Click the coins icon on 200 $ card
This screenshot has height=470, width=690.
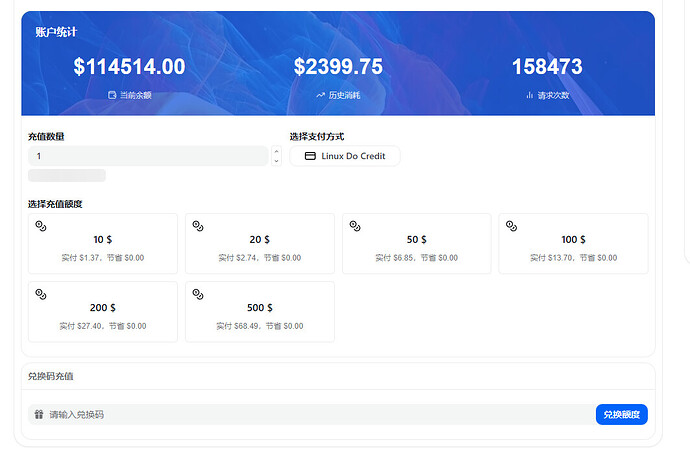[x=41, y=294]
